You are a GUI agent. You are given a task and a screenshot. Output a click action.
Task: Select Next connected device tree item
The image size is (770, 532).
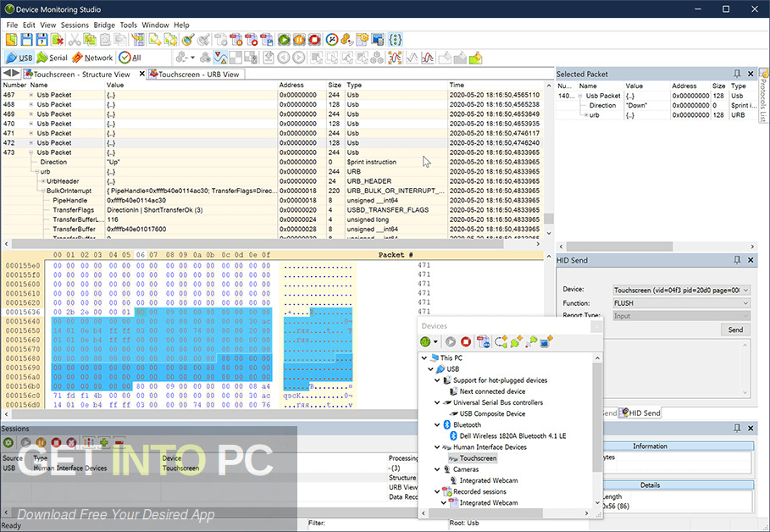click(x=492, y=391)
